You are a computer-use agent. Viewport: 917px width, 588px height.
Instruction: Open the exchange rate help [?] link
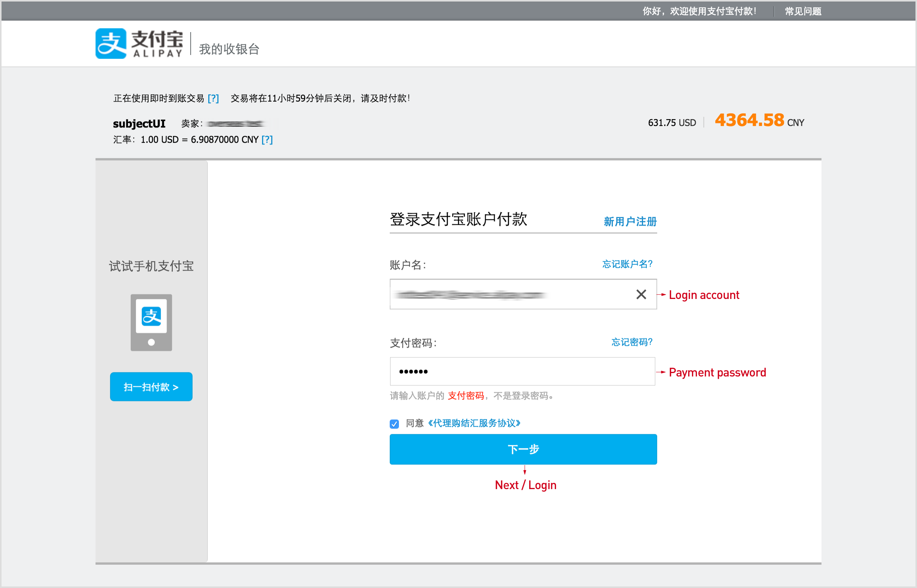point(267,140)
